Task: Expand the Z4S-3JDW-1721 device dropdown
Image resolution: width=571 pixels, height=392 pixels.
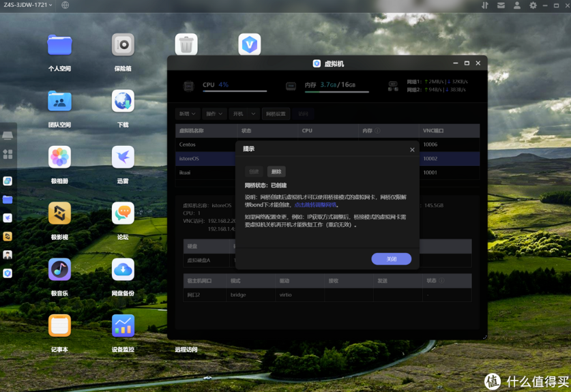Action: point(28,5)
